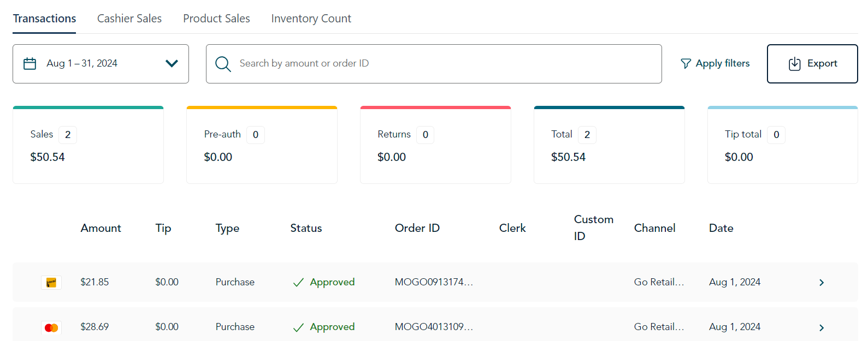This screenshot has width=868, height=341.
Task: Click the filter funnel icon
Action: click(686, 64)
